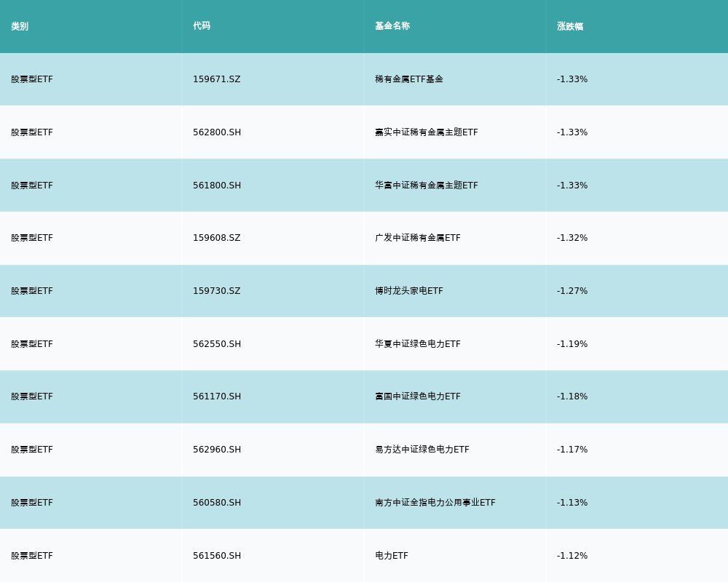Click the -1.27% change value
The width and height of the screenshot is (728, 582).
click(x=572, y=291)
